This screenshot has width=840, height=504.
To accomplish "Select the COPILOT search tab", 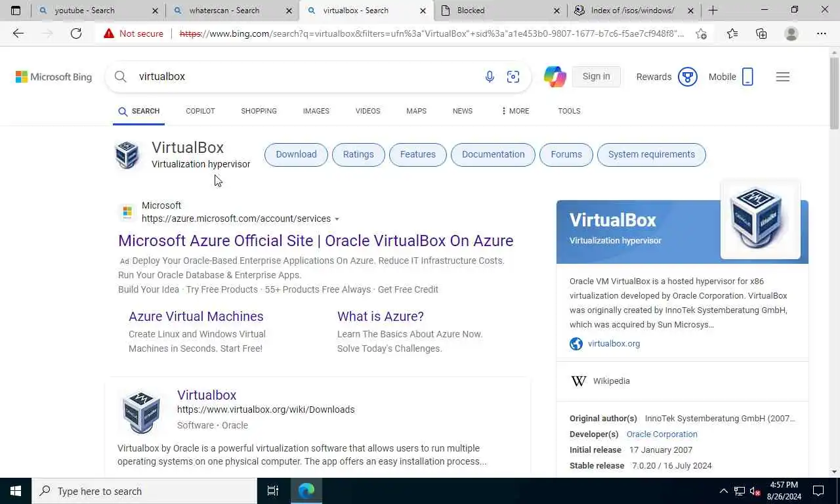I will (x=200, y=111).
